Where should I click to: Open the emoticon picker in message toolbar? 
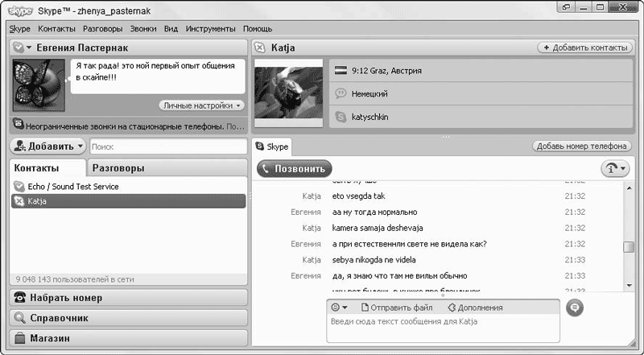pos(339,307)
